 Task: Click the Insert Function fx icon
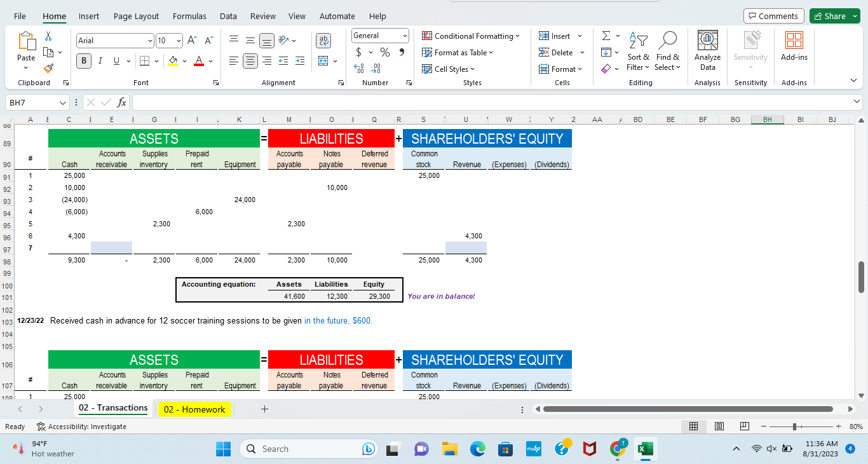(122, 102)
